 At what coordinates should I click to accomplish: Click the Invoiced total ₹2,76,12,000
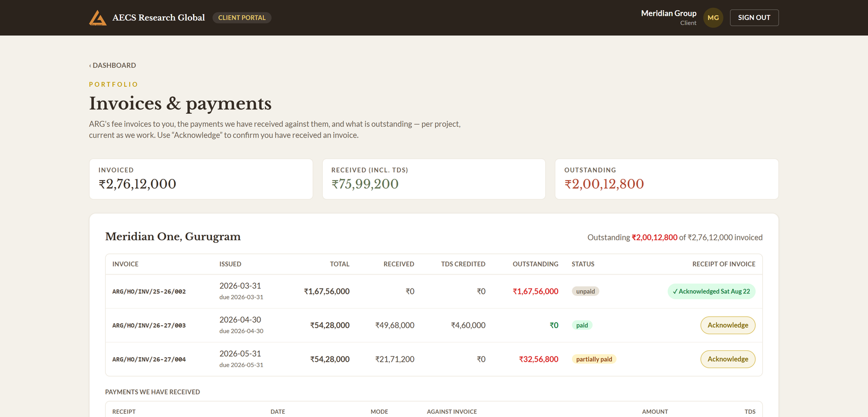137,184
